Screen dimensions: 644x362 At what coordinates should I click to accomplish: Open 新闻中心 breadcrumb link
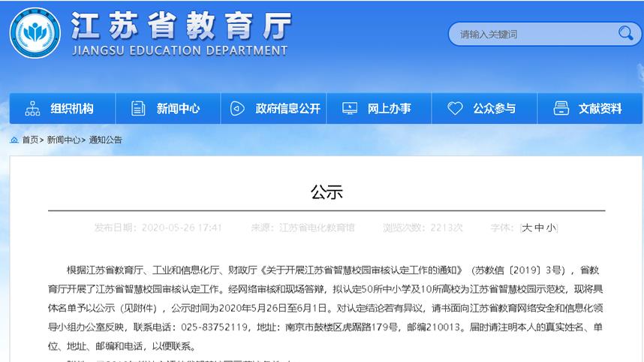pos(63,140)
